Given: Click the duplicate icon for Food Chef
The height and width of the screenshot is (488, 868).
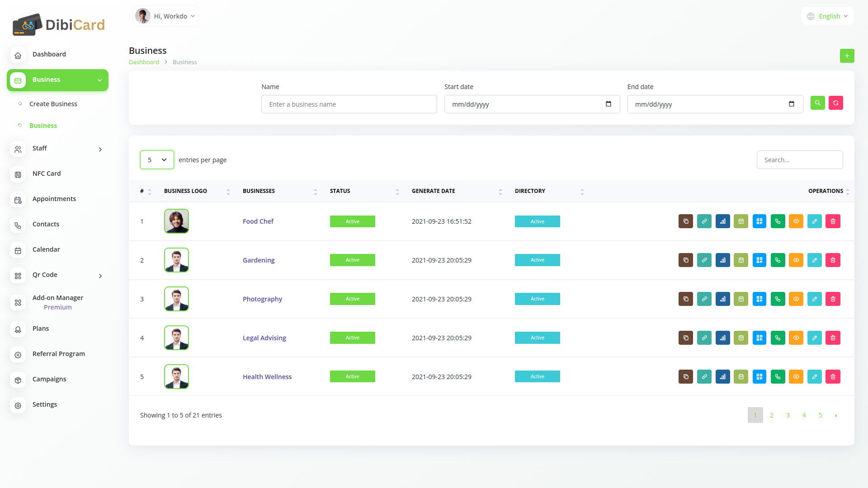Looking at the screenshot, I should (685, 221).
